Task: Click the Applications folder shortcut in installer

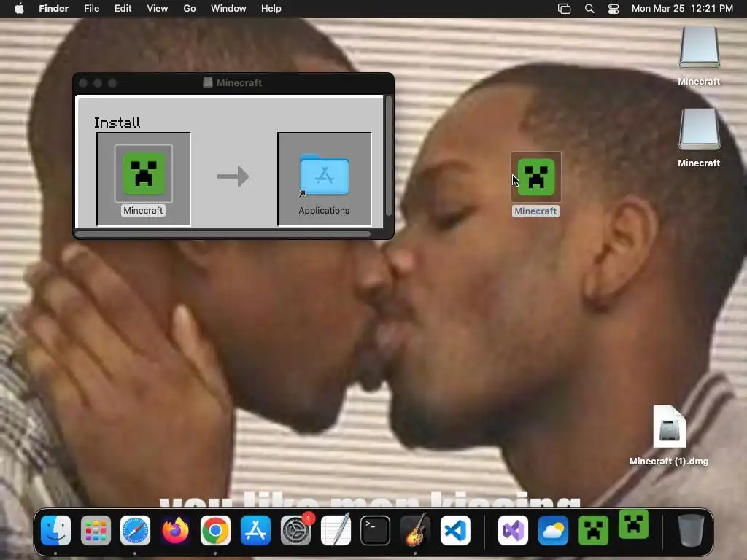Action: click(x=324, y=175)
